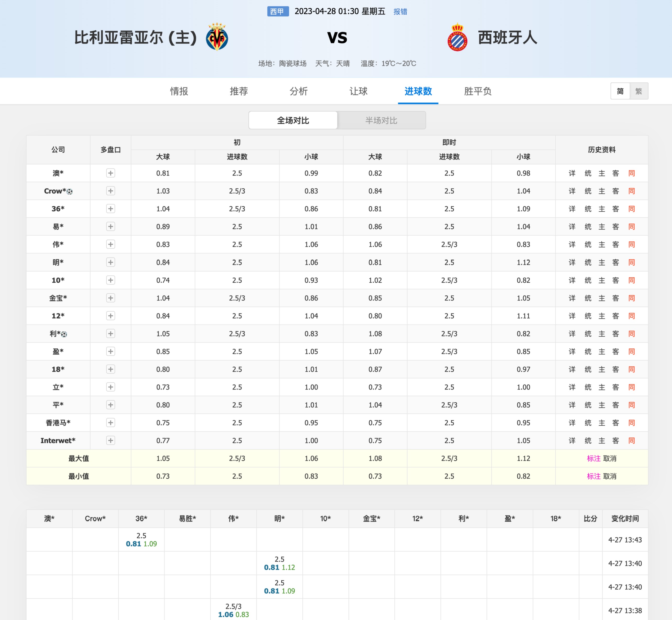Viewport: 672px width, 620px height.
Task: Expand multi-handicap plus for 金宝* row
Action: [110, 298]
